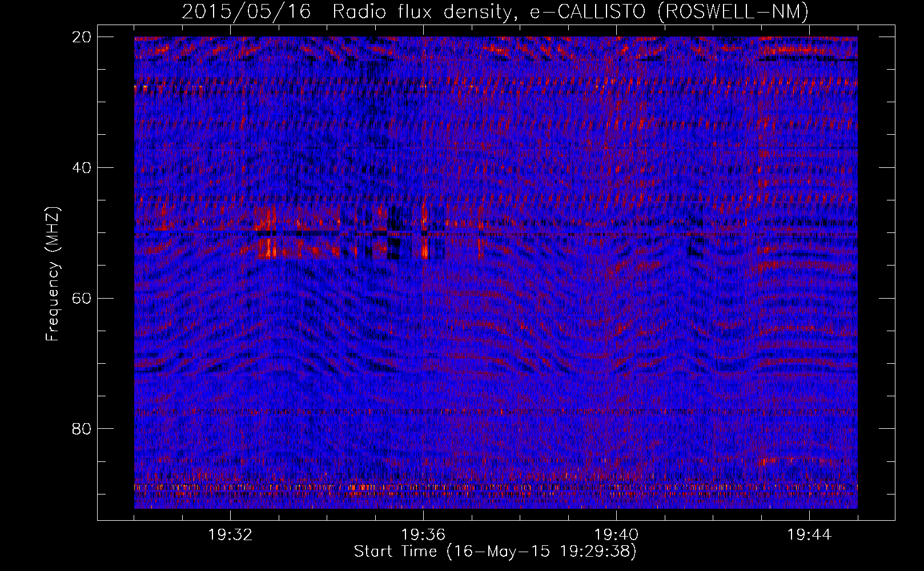Click the '60' frequency tick label
This screenshot has width=924, height=571.
click(x=82, y=298)
